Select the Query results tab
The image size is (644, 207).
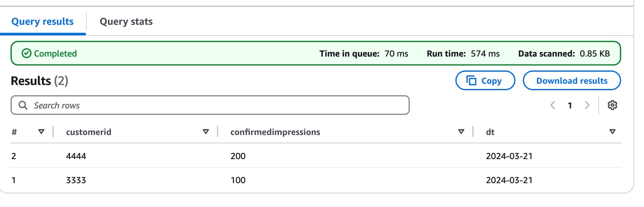42,21
